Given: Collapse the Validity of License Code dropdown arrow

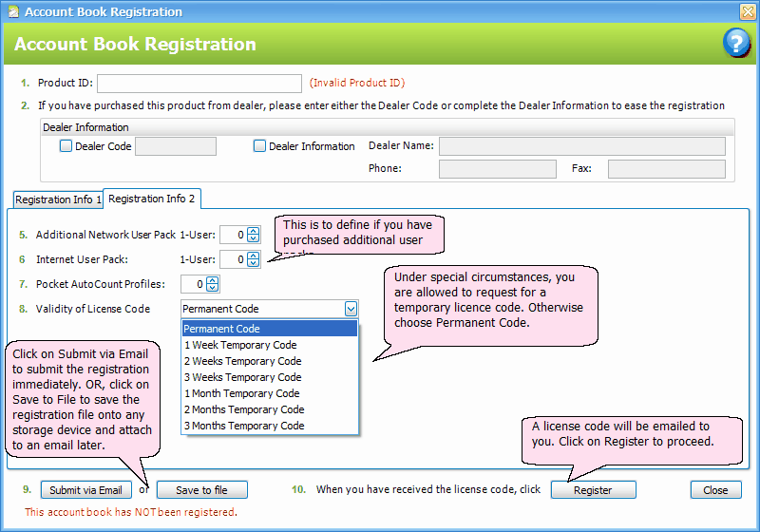Looking at the screenshot, I should point(351,309).
